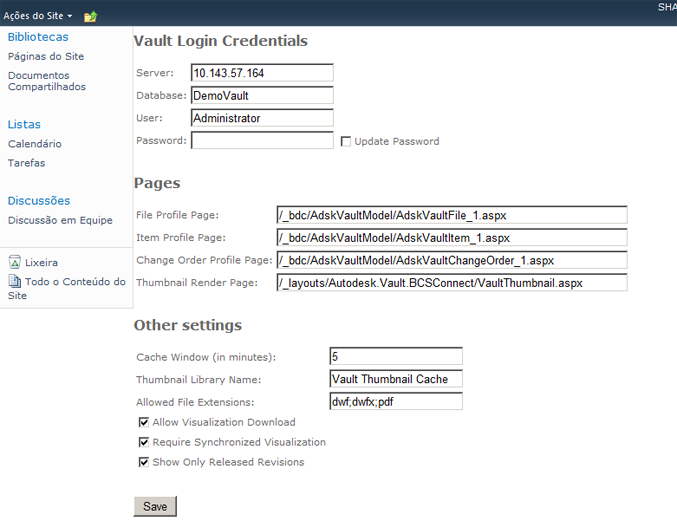Click the Vault Login Credentials heading
This screenshot has height=521, width=677.
(221, 41)
